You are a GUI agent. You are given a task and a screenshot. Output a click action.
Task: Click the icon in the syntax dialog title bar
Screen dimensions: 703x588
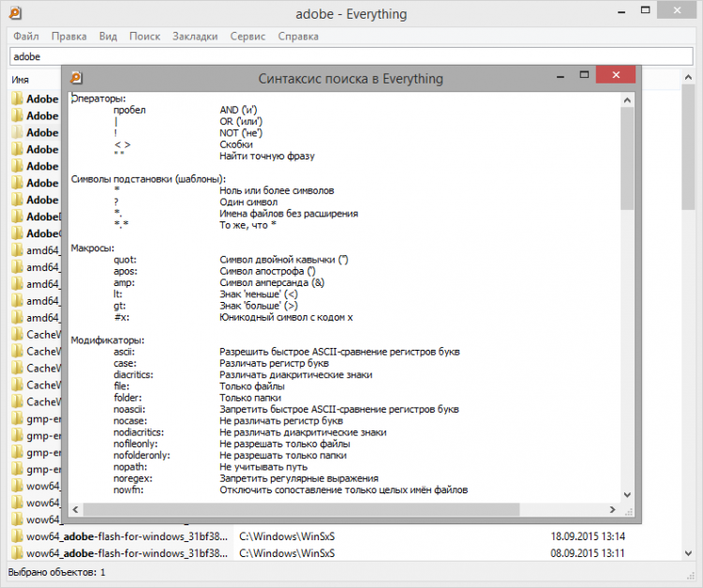point(76,78)
